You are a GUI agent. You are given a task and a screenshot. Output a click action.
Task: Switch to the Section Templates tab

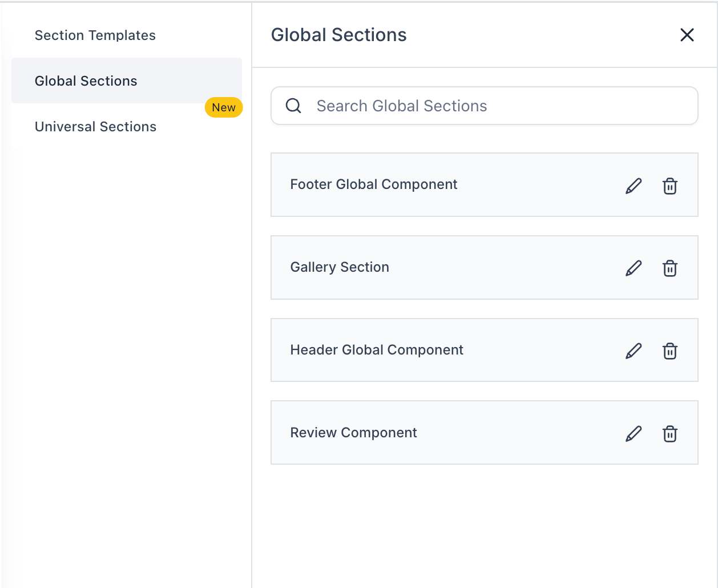[95, 35]
